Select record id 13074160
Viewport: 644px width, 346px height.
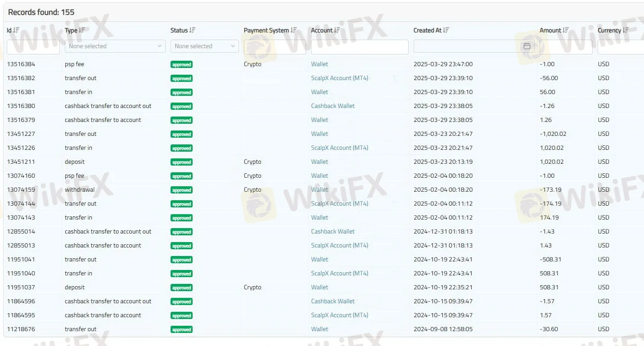pyautogui.click(x=21, y=175)
